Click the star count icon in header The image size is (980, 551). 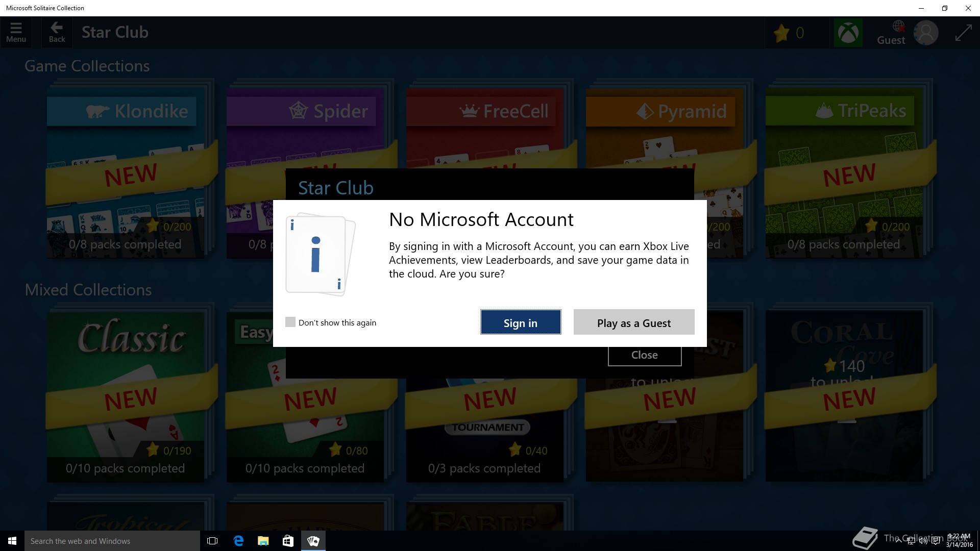coord(781,33)
